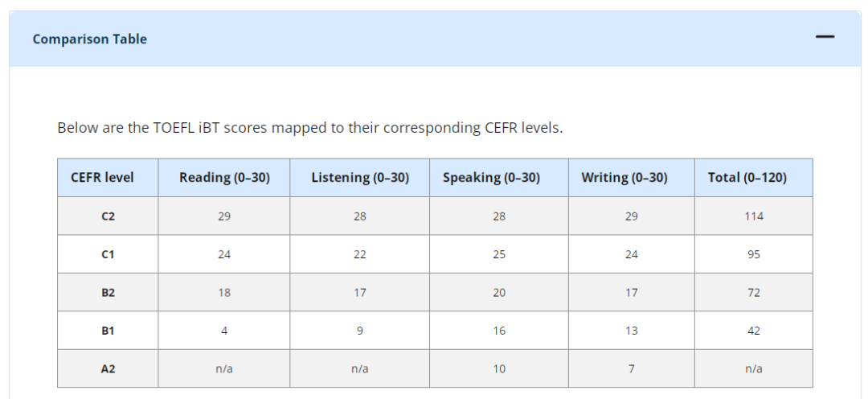Select the A2 speaking score 10
This screenshot has width=868, height=399.
pyautogui.click(x=499, y=368)
